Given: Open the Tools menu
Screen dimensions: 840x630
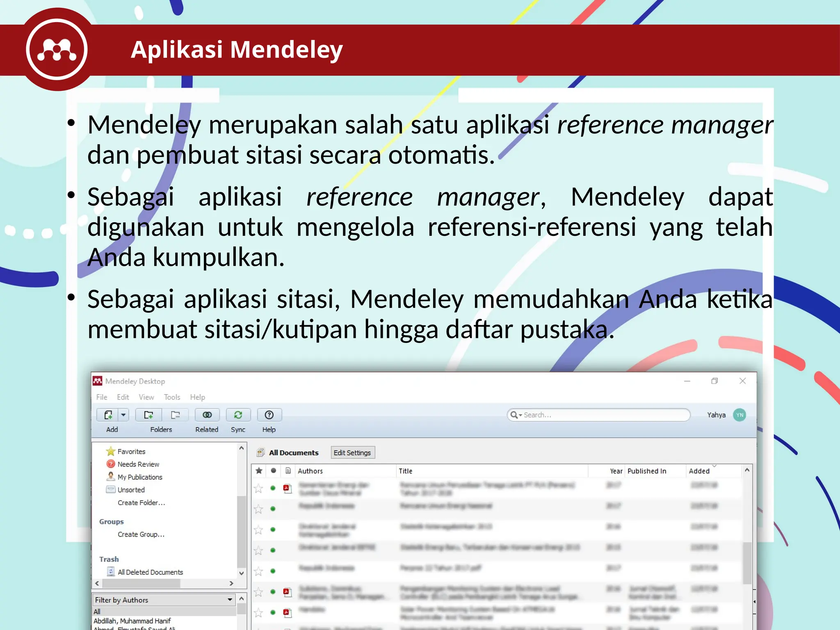Looking at the screenshot, I should [172, 397].
